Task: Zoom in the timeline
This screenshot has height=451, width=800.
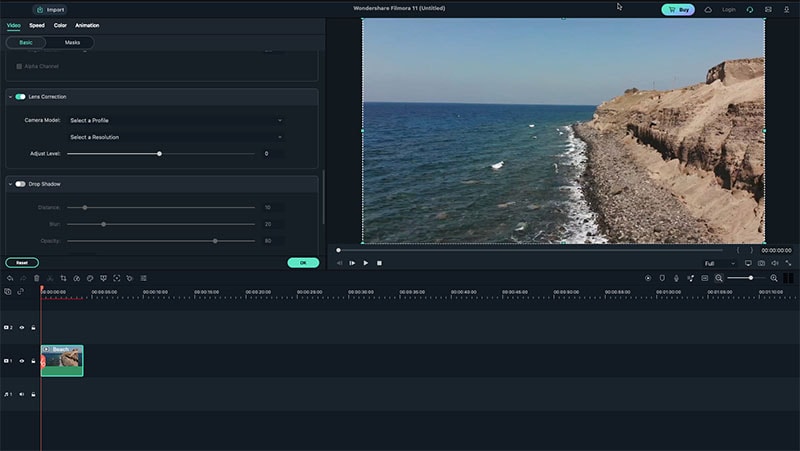Action: (774, 278)
